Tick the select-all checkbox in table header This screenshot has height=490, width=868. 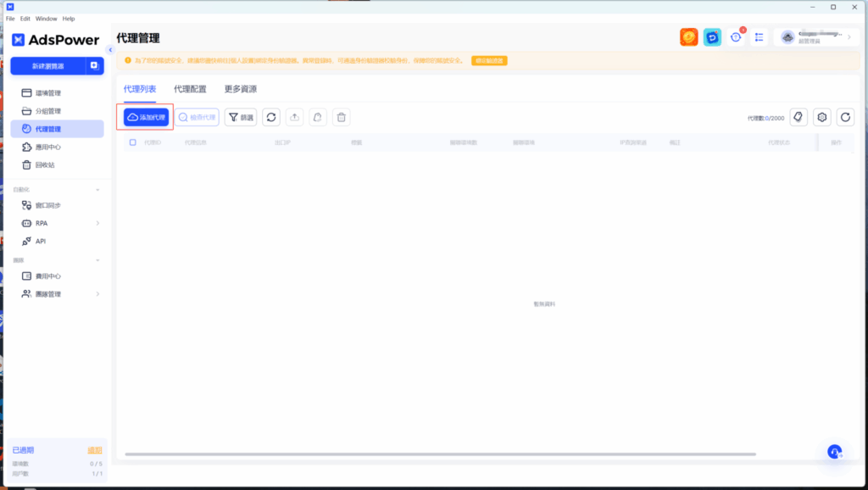(x=133, y=142)
